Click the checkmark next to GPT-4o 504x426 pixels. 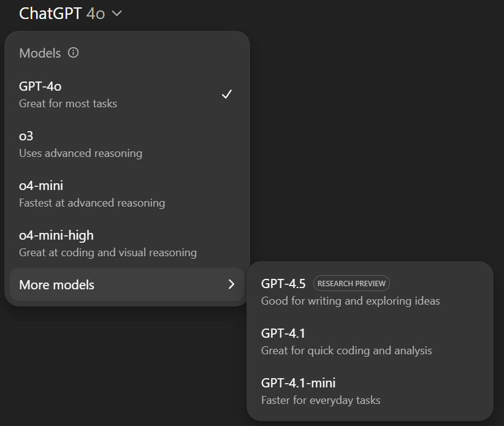(227, 94)
